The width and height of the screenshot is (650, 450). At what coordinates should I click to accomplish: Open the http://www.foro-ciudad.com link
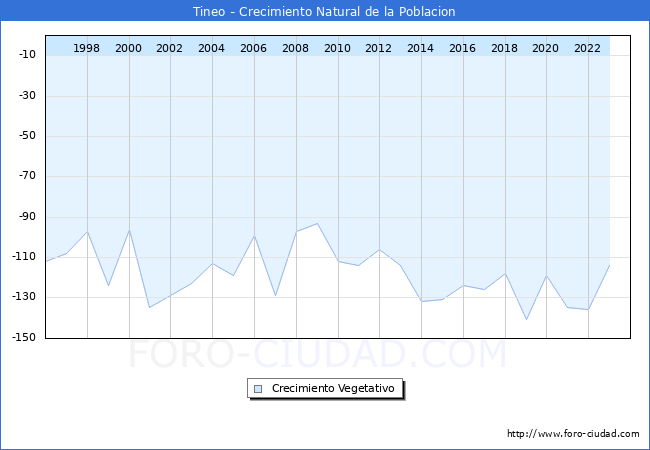tap(573, 434)
